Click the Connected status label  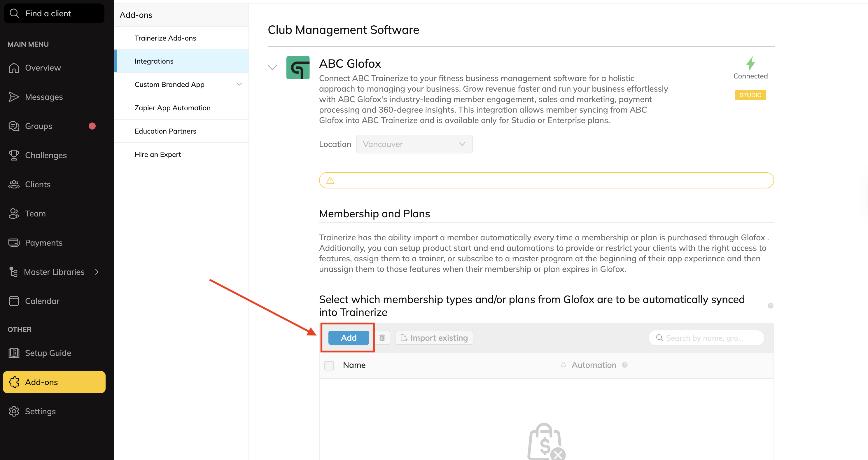click(750, 76)
